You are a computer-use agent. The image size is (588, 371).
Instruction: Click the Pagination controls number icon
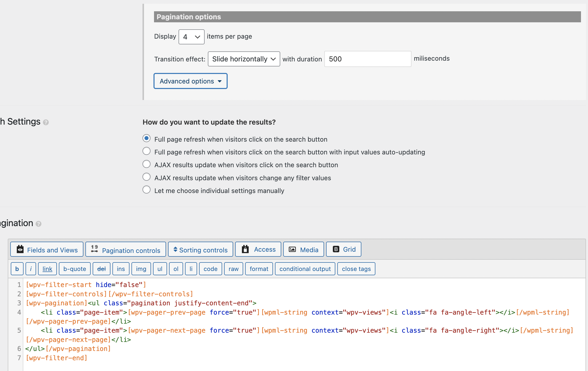tap(94, 249)
